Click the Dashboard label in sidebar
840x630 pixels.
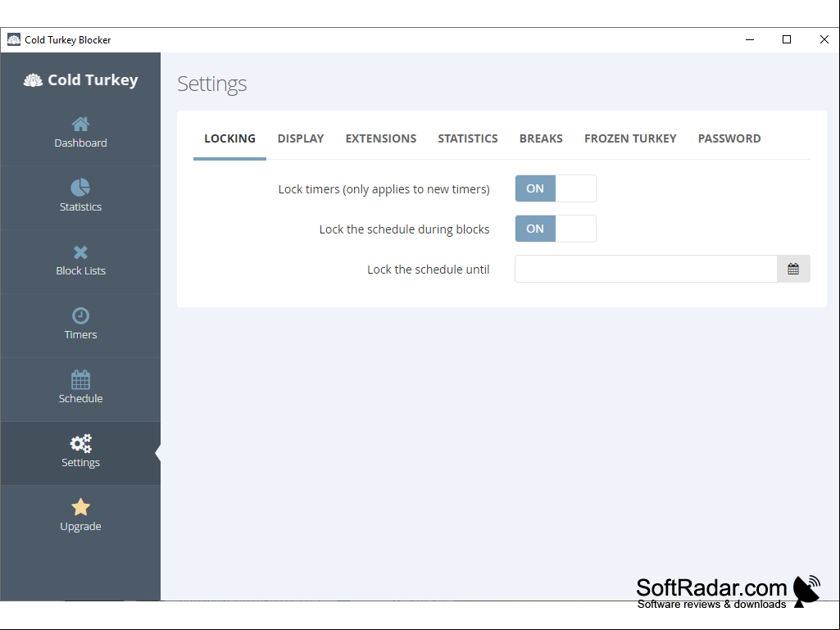(80, 143)
